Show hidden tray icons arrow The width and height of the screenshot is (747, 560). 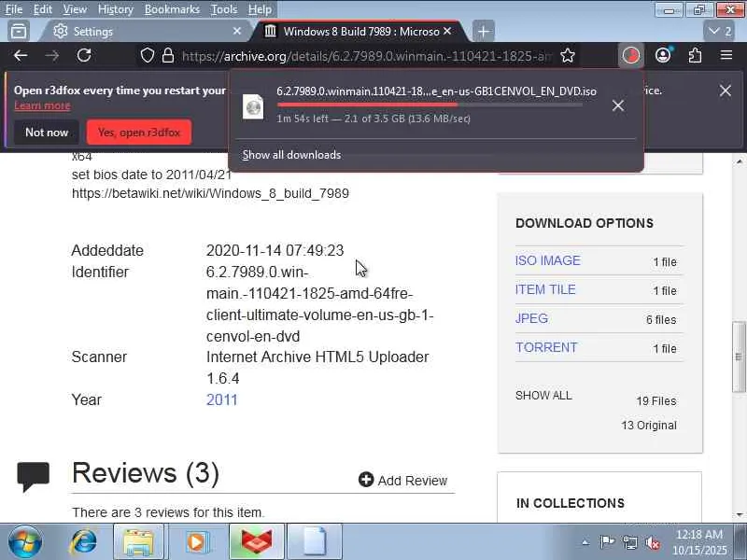tap(585, 542)
